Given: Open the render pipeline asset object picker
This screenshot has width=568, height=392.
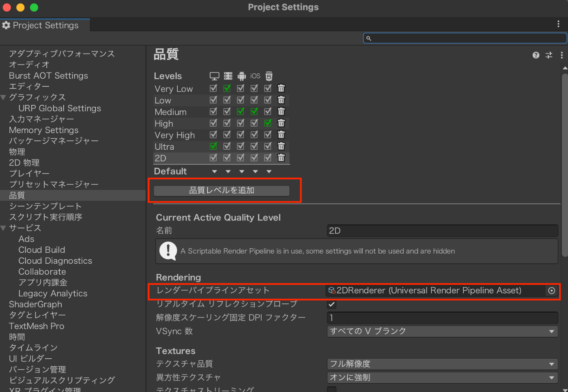Looking at the screenshot, I should [551, 291].
